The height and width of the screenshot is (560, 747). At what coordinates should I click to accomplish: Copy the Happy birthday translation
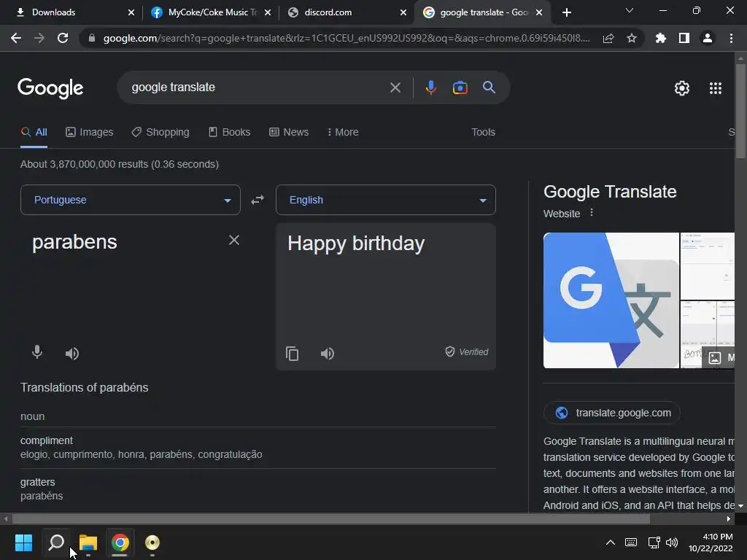(x=292, y=354)
